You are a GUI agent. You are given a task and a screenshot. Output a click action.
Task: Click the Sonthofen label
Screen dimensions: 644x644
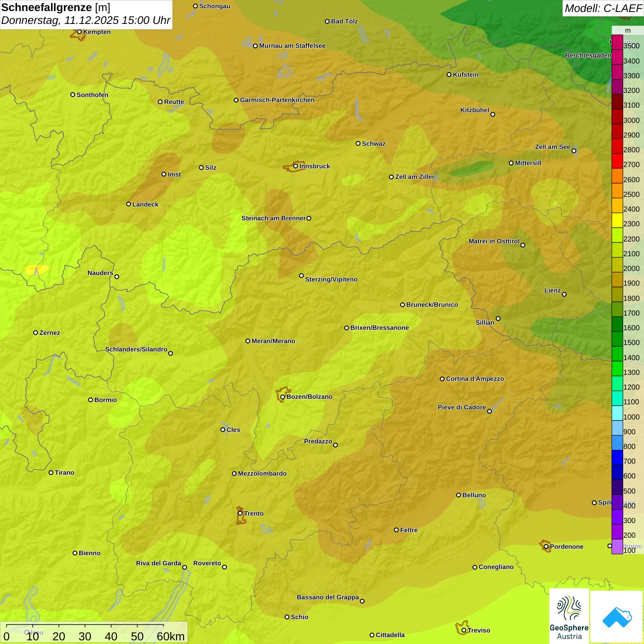[92, 95]
